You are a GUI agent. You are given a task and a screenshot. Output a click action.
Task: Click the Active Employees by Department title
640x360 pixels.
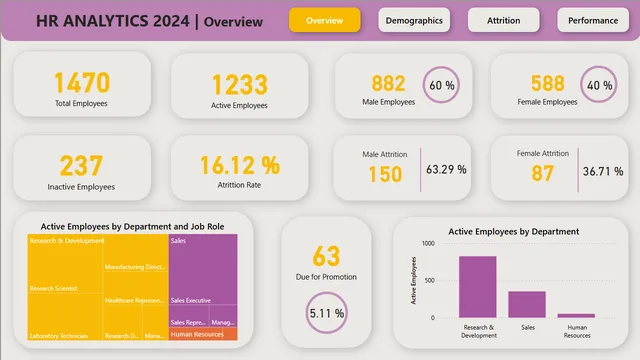point(513,231)
